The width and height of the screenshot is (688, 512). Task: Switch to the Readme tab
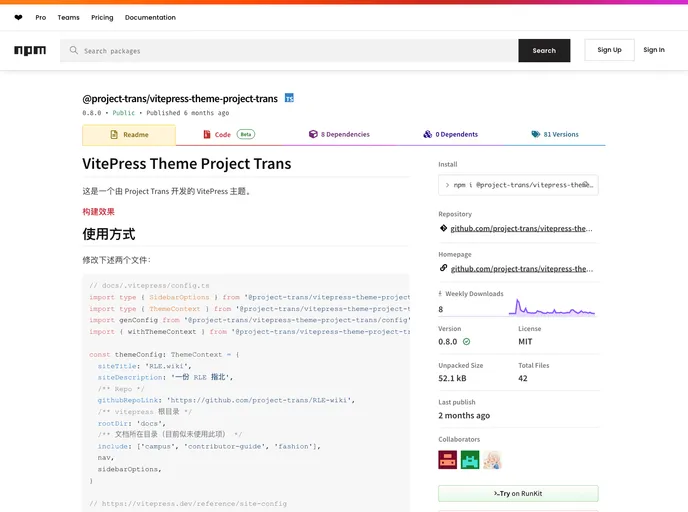(x=129, y=135)
